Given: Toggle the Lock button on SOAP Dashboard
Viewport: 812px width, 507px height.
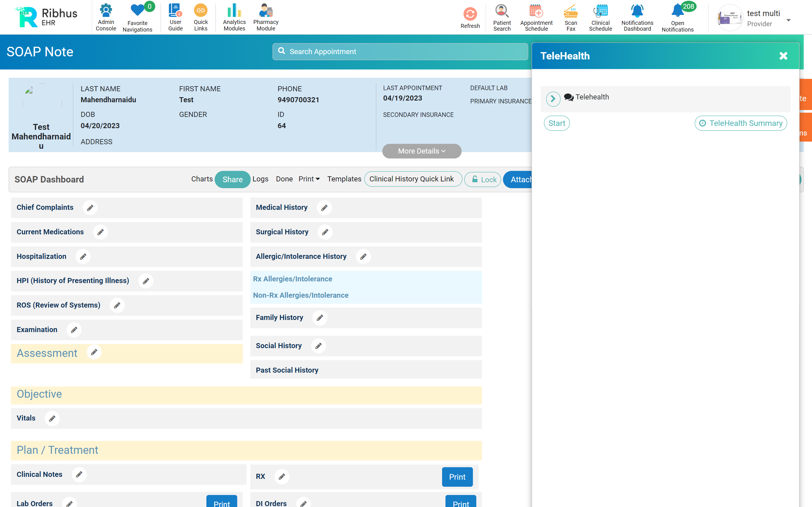Looking at the screenshot, I should [x=483, y=179].
